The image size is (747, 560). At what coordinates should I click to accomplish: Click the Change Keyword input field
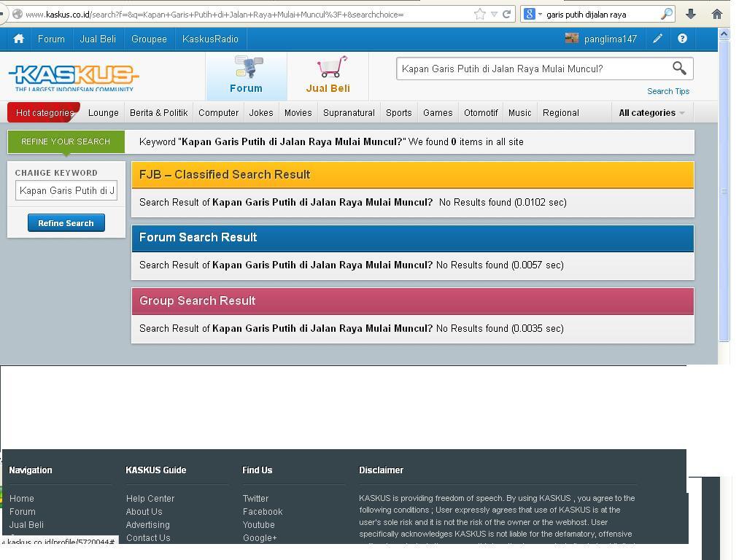click(66, 191)
